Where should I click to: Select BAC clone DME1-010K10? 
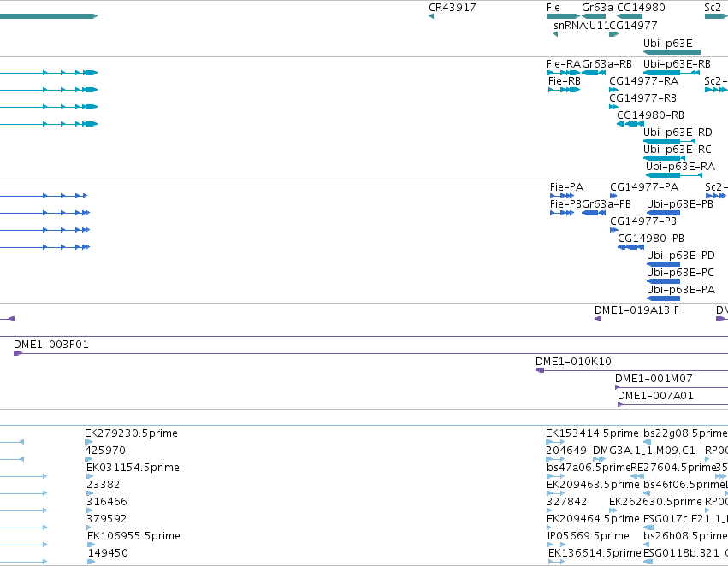point(631,370)
